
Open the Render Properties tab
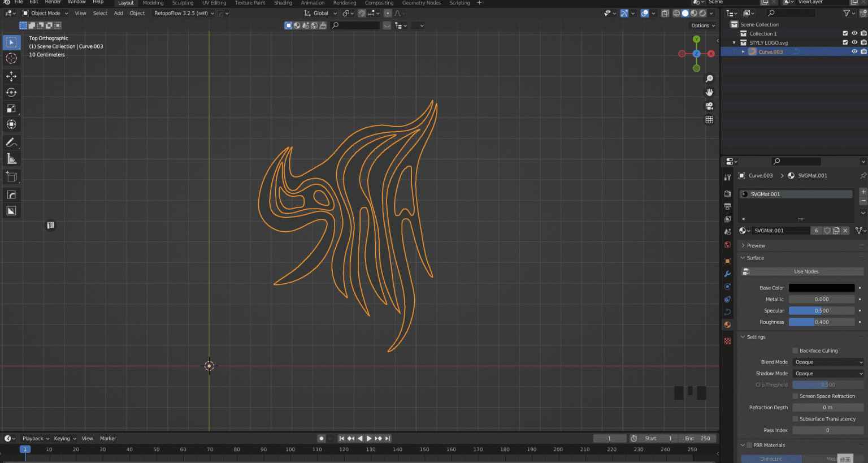pos(727,194)
